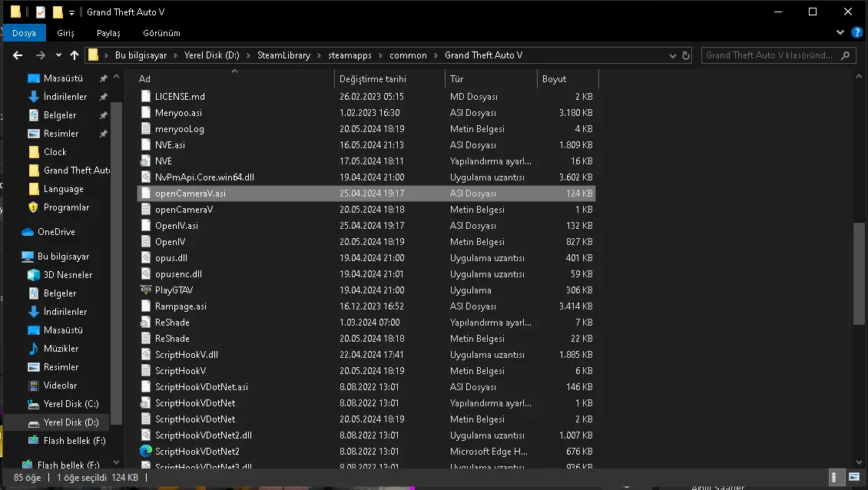Open the Giriş ribbon tab

(65, 33)
